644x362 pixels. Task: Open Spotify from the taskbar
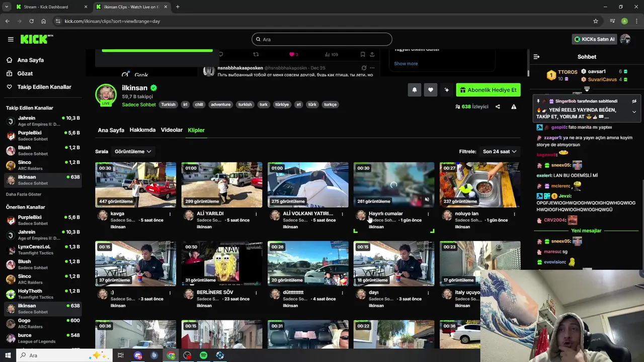[203, 355]
